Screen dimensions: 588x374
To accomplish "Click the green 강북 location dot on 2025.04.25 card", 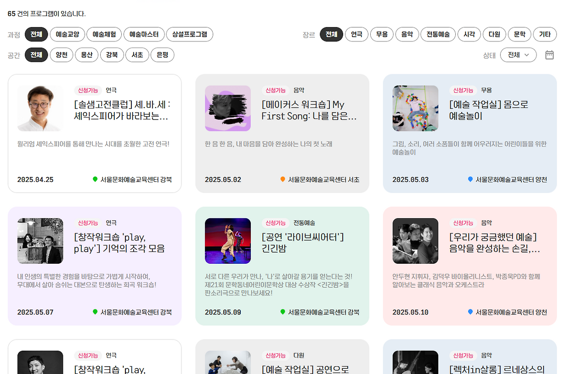I will point(95,179).
